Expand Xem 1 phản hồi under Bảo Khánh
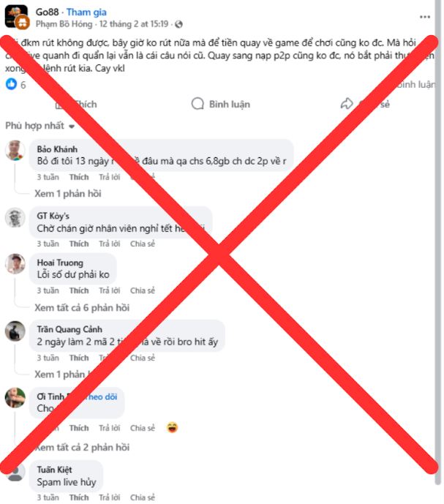The image size is (444, 504). click(x=68, y=194)
